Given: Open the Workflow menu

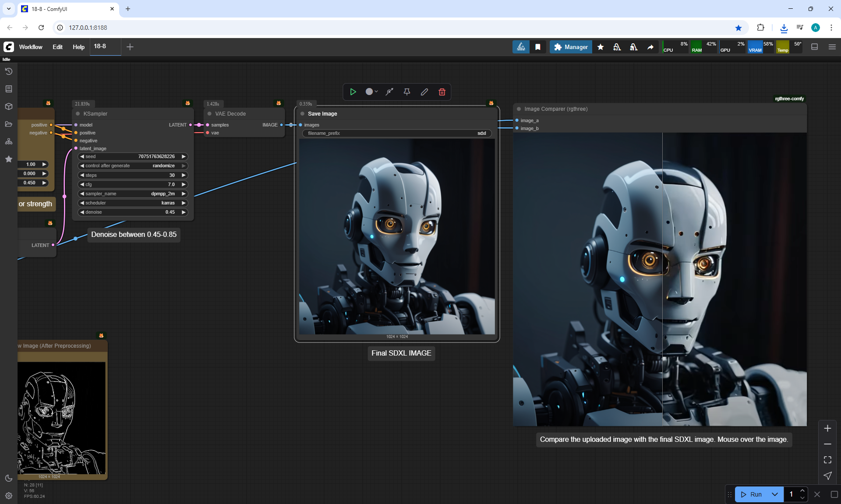Looking at the screenshot, I should 31,47.
